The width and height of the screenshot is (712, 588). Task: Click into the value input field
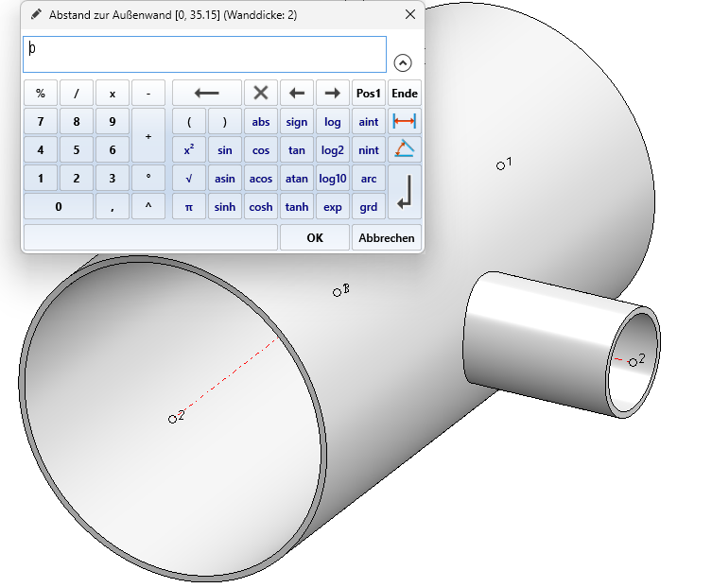coord(204,54)
